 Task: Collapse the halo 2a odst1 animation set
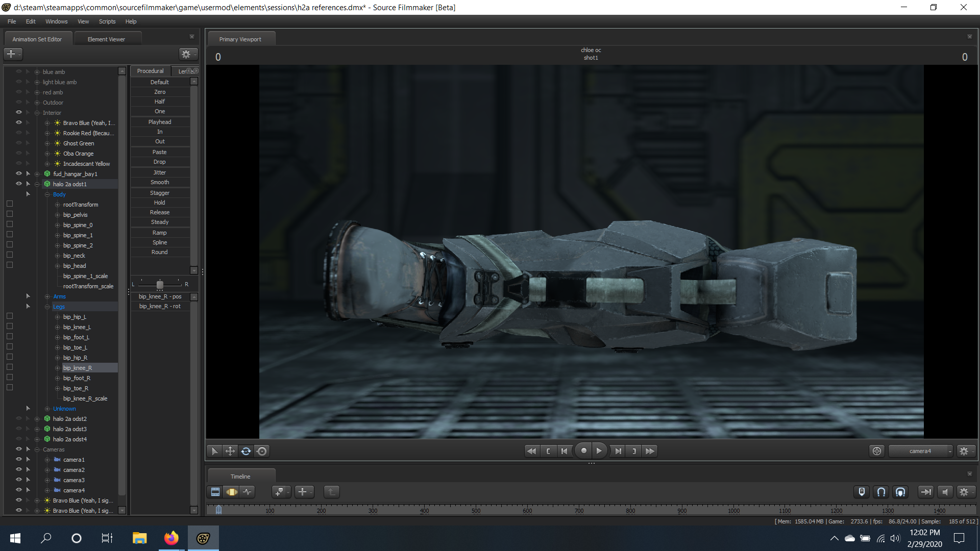pyautogui.click(x=37, y=184)
